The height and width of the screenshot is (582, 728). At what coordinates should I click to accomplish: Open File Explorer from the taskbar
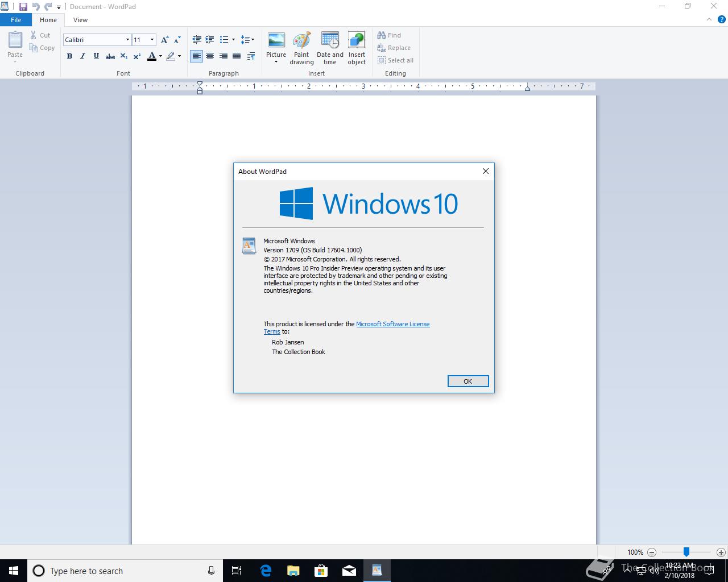[x=293, y=571]
